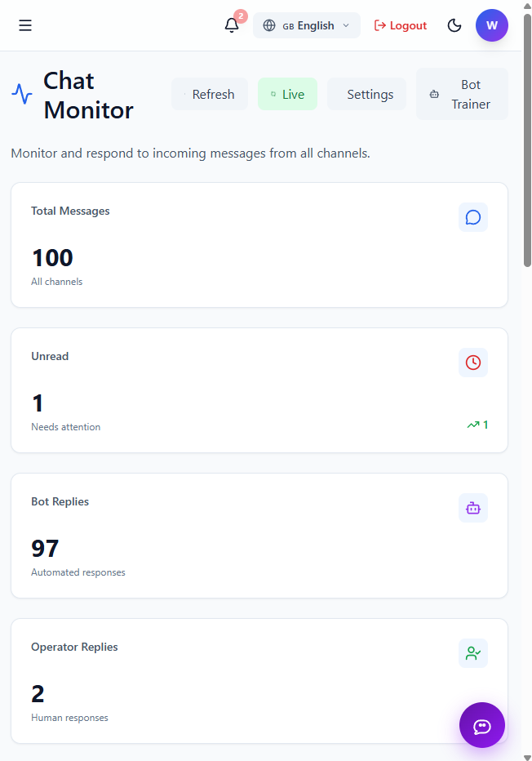Click the Unread clock icon
532x761 pixels.
click(x=472, y=363)
